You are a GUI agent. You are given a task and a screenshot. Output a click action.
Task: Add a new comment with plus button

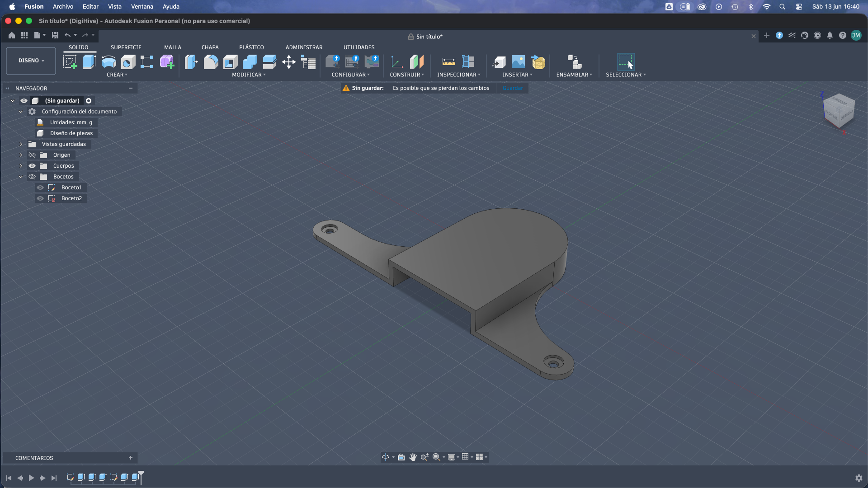pyautogui.click(x=131, y=458)
